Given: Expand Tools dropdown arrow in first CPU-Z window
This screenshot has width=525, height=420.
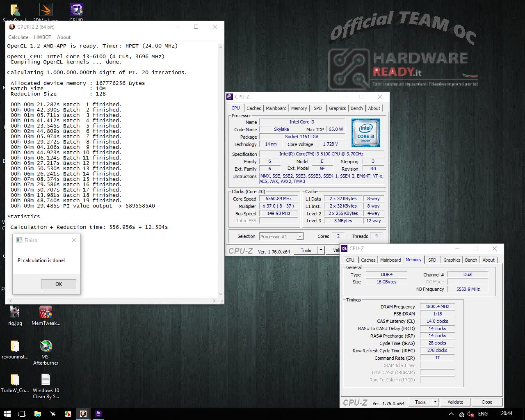Looking at the screenshot, I should click(321, 250).
